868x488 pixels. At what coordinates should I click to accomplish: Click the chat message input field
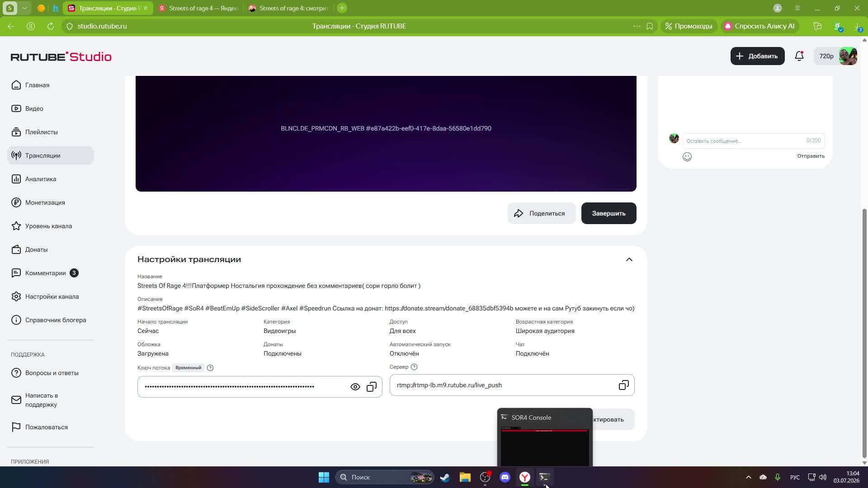pos(754,141)
